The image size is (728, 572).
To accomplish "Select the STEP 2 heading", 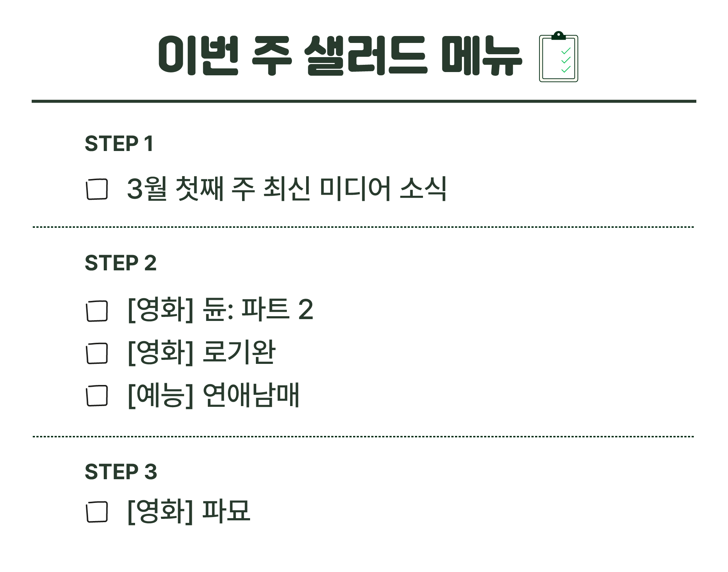I will click(120, 263).
